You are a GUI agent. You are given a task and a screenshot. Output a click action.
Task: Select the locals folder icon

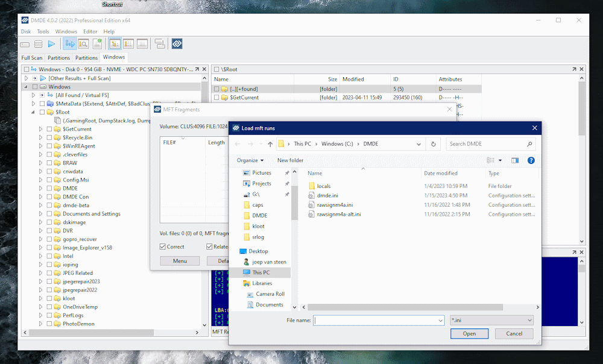312,186
